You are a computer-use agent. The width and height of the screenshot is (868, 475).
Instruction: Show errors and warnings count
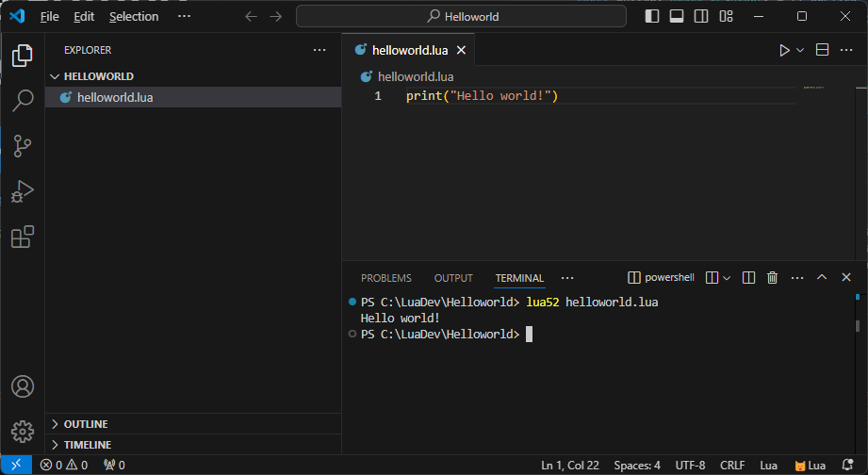click(64, 465)
